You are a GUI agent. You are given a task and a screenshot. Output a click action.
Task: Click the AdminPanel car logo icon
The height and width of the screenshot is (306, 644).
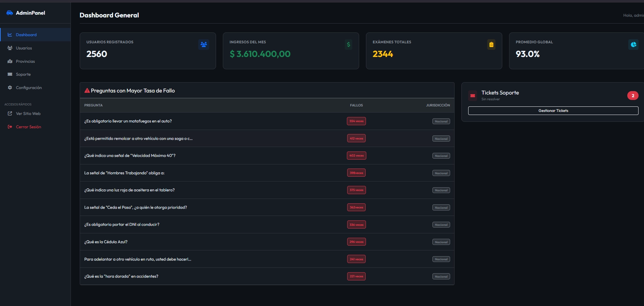(10, 13)
